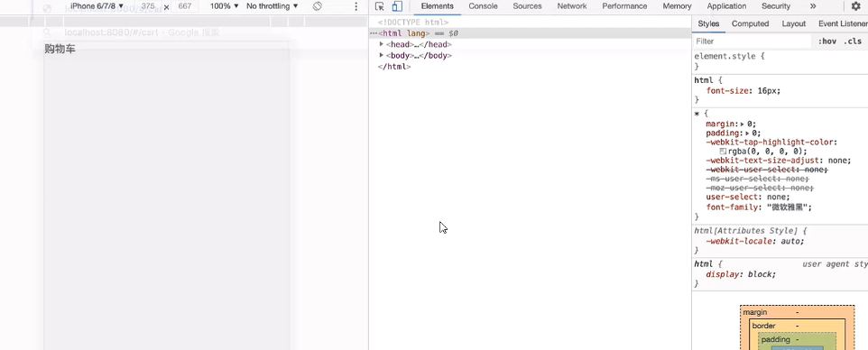This screenshot has width=868, height=350.
Task: Open the device toolbar three-dot menu
Action: (x=356, y=6)
